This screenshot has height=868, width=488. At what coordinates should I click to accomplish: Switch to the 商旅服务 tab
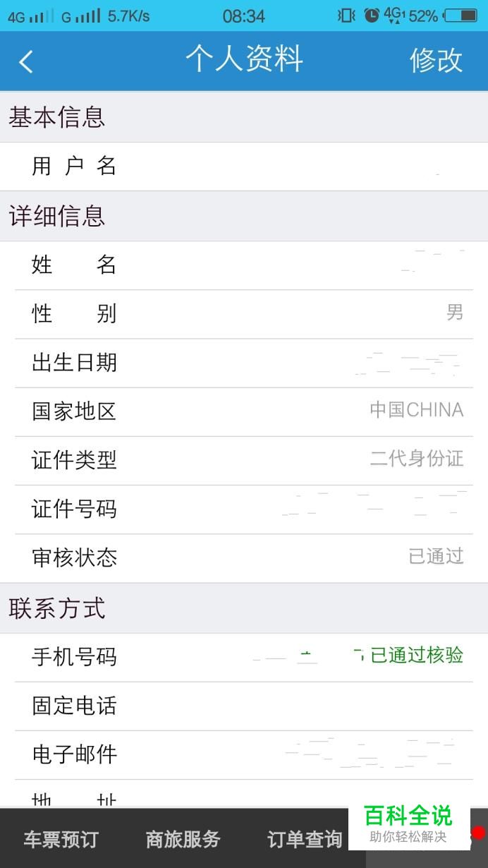click(x=183, y=839)
